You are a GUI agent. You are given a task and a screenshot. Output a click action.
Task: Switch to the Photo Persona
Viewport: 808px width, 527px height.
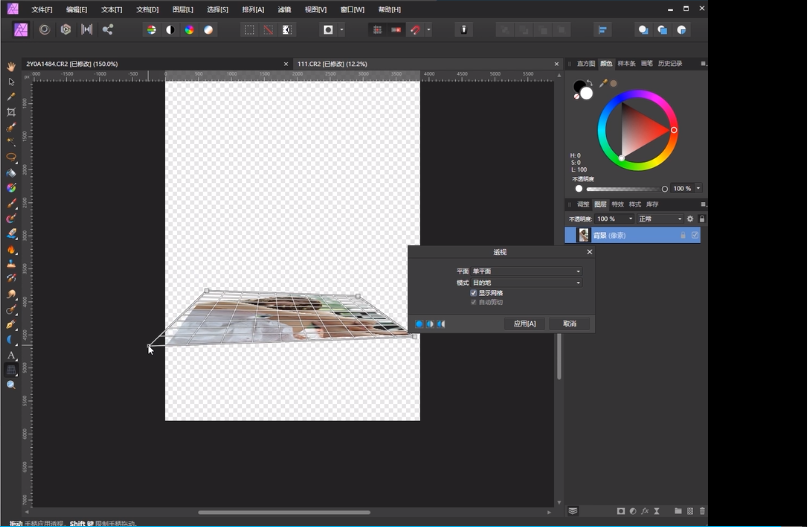(21, 30)
